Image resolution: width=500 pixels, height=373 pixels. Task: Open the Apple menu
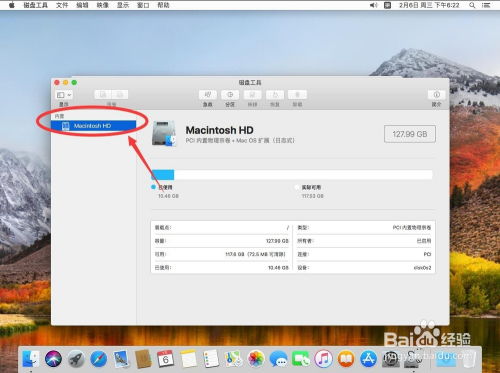12,5
